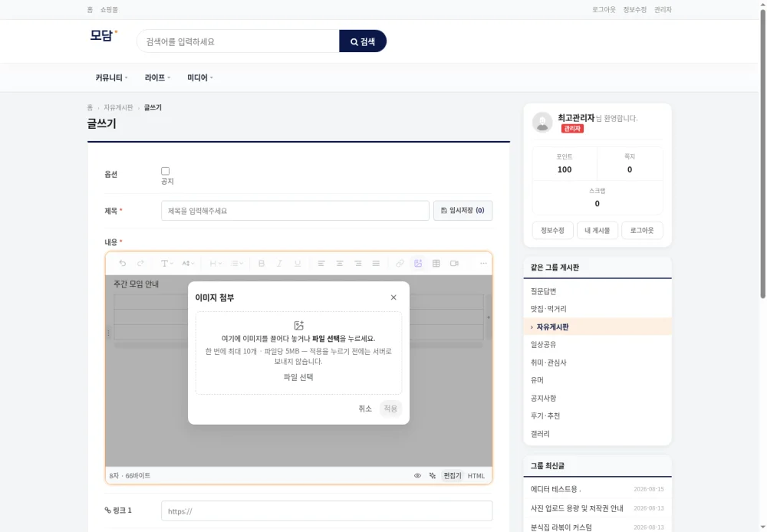
Task: Open the more options ellipsis in the toolbar
Action: point(483,264)
